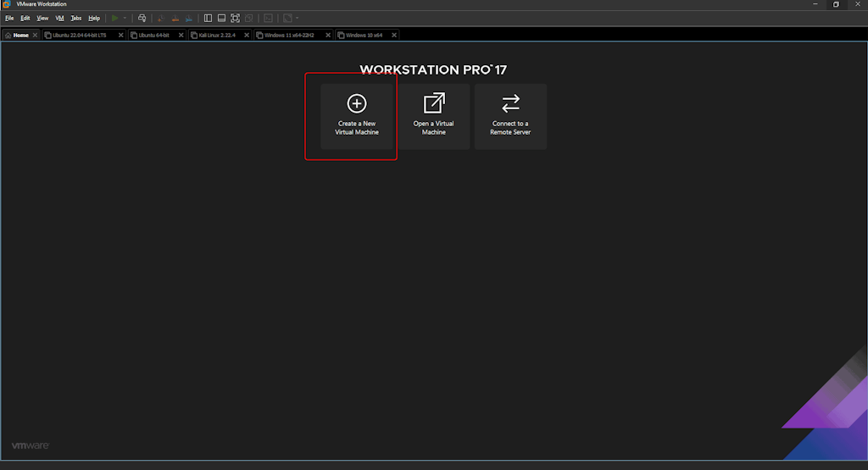Image resolution: width=868 pixels, height=470 pixels.
Task: Click the revert to snapshot toolbar icon
Action: pyautogui.click(x=175, y=19)
